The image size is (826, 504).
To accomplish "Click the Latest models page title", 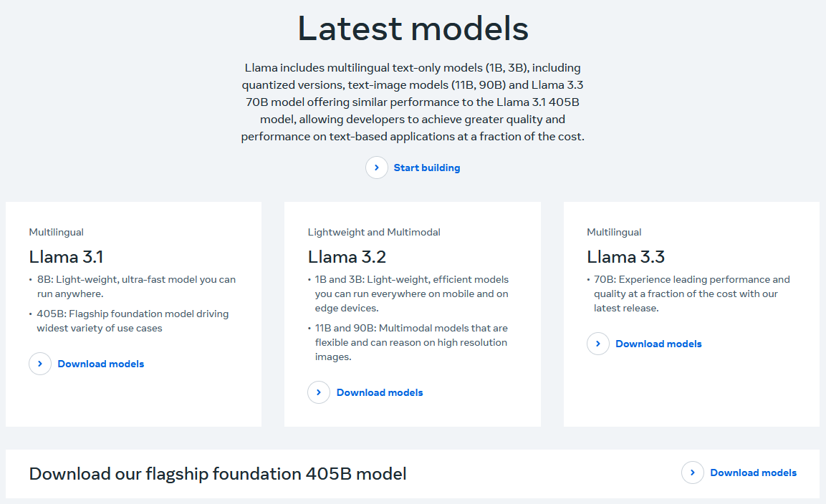I will [413, 29].
